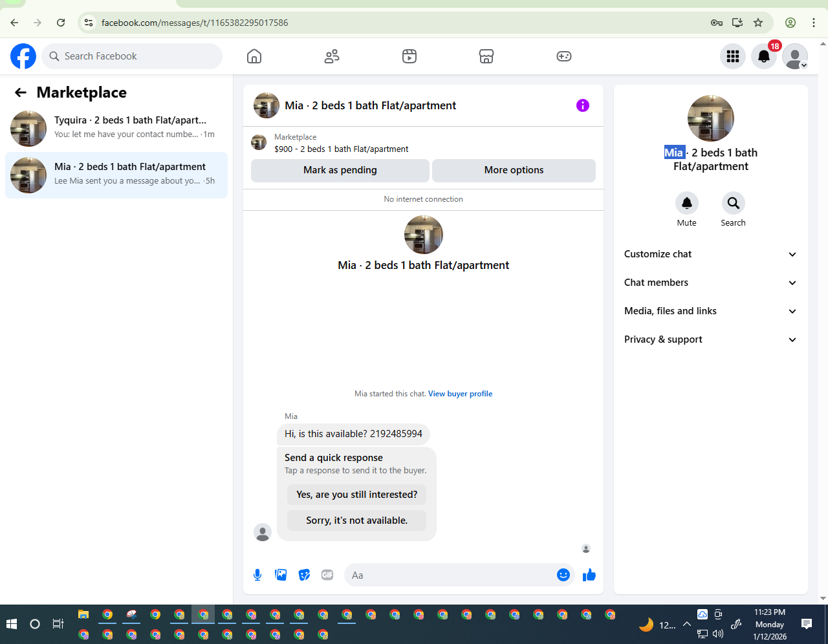Click the Aa message input field
Screen dimensions: 828x644
tap(449, 575)
